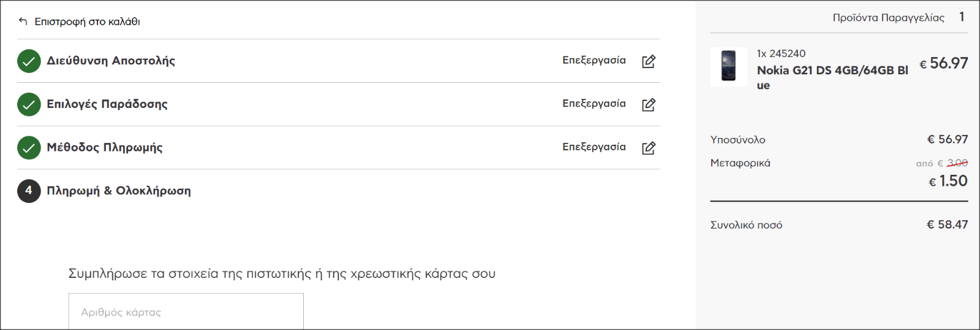Open the Πληρωμή & Ολοκλήρωση step heading
980x330 pixels.
pos(119,191)
